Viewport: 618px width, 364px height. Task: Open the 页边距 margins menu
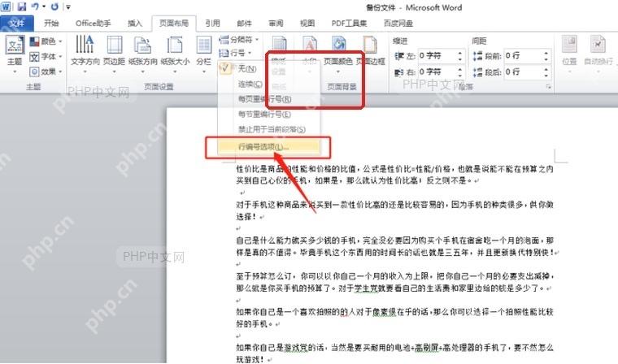point(115,54)
